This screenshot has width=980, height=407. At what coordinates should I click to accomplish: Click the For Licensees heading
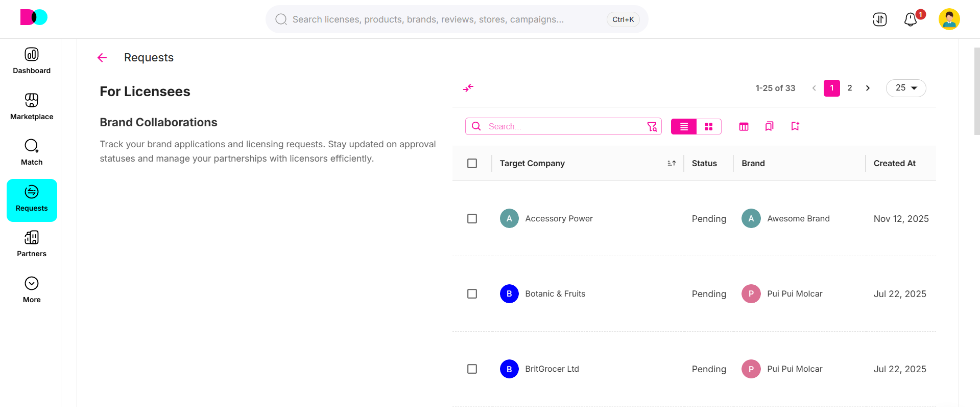(x=145, y=92)
